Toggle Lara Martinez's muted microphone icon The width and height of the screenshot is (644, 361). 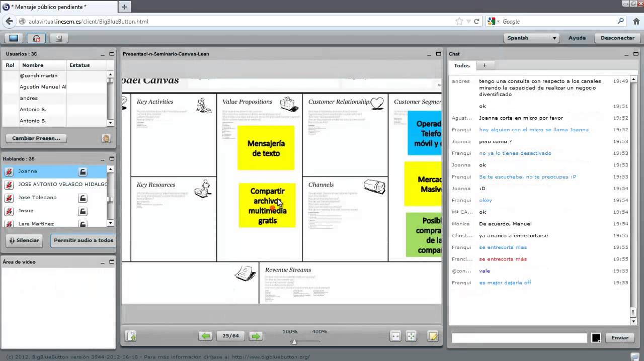click(9, 223)
